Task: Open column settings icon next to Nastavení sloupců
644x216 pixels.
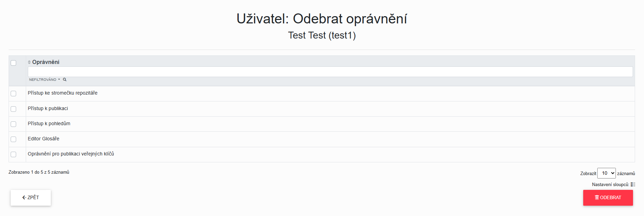Action: (633, 185)
